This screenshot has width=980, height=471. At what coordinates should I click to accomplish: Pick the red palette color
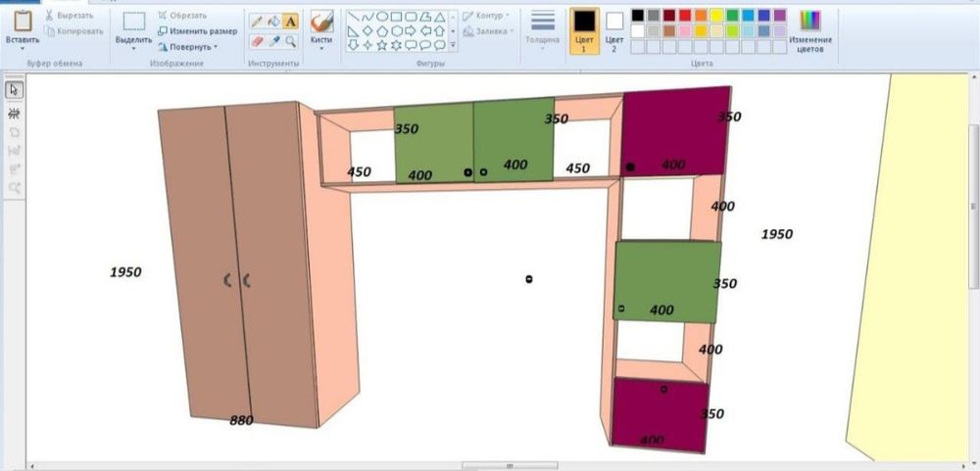pos(685,15)
